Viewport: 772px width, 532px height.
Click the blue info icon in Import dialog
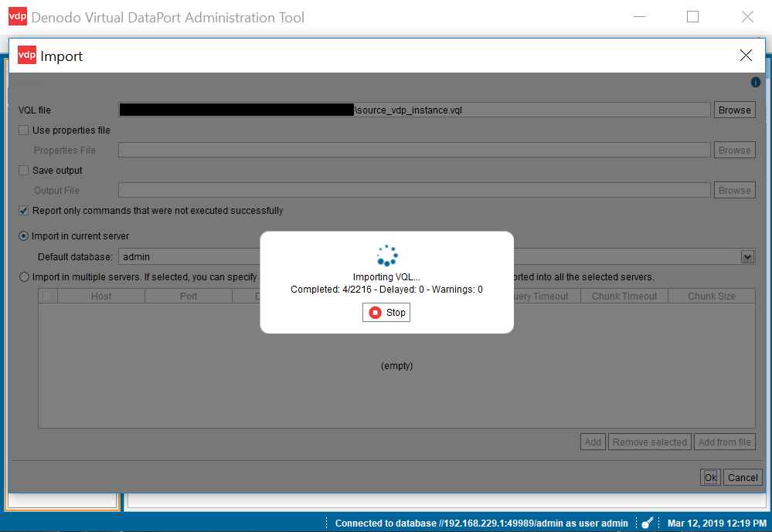755,82
